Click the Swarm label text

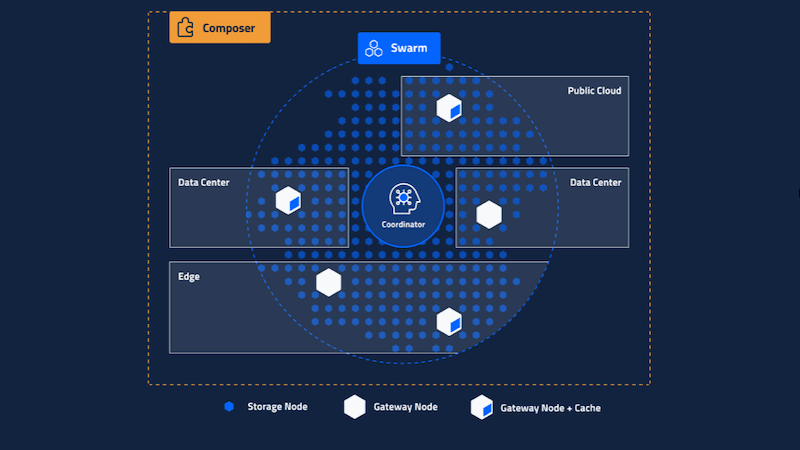[410, 48]
